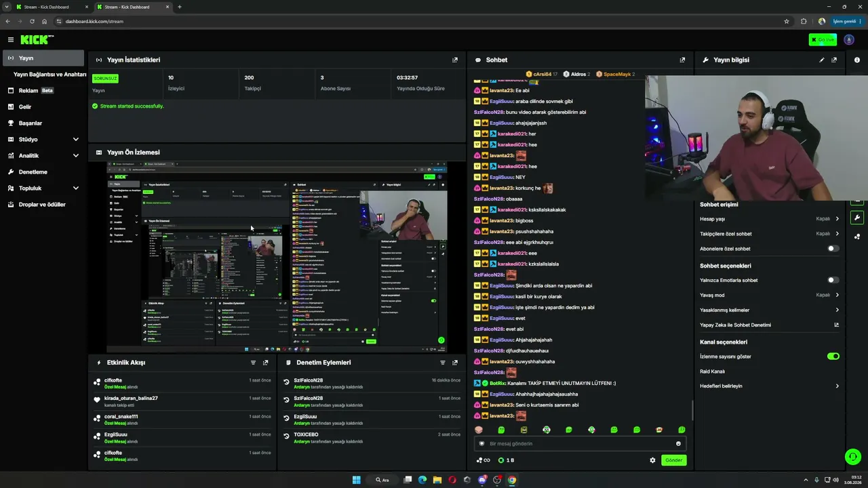
Task: Click the wrench icon in right rail
Action: point(857,218)
